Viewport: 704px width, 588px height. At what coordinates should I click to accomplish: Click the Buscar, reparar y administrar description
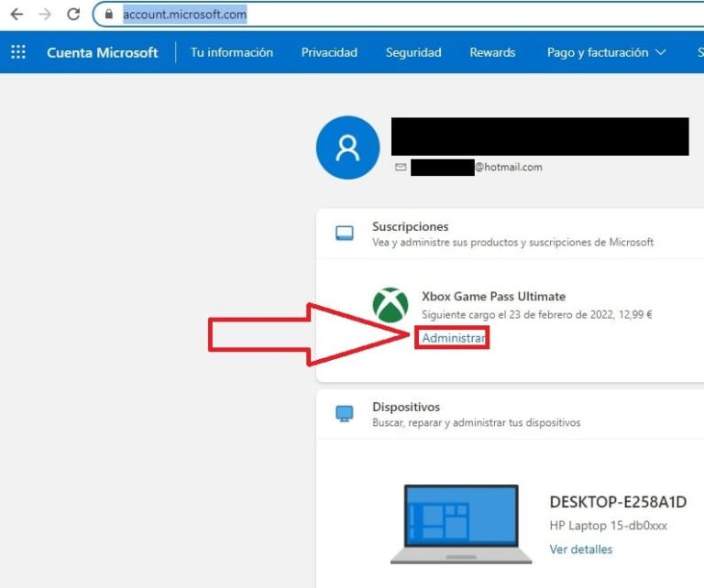477,422
